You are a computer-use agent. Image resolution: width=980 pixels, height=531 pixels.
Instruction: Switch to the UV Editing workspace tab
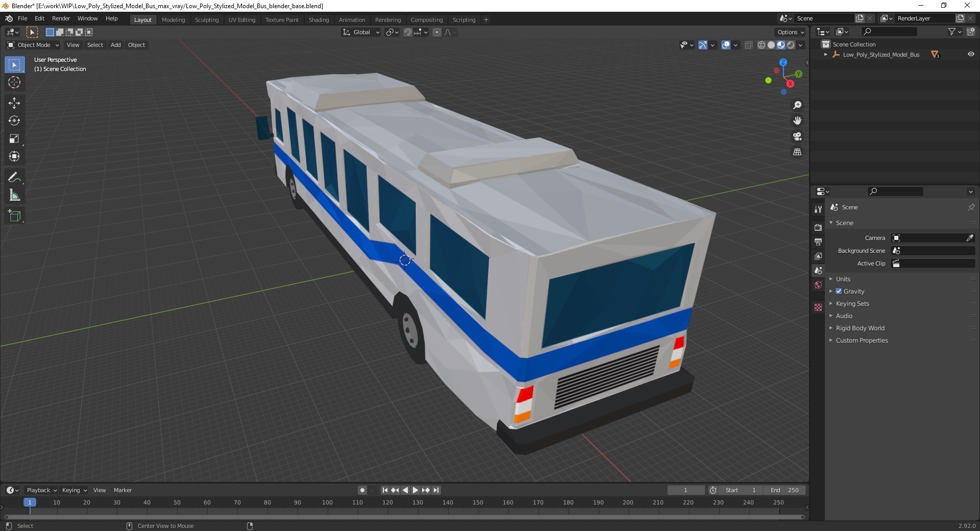coord(241,20)
